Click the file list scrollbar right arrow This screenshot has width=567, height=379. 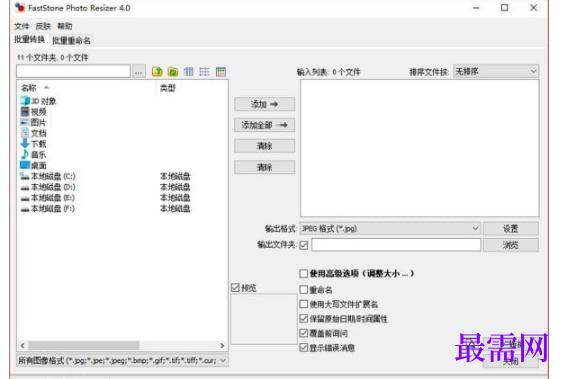point(222,345)
